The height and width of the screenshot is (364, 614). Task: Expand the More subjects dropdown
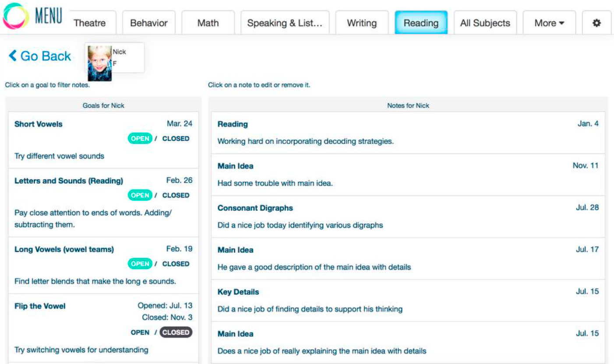pyautogui.click(x=549, y=23)
